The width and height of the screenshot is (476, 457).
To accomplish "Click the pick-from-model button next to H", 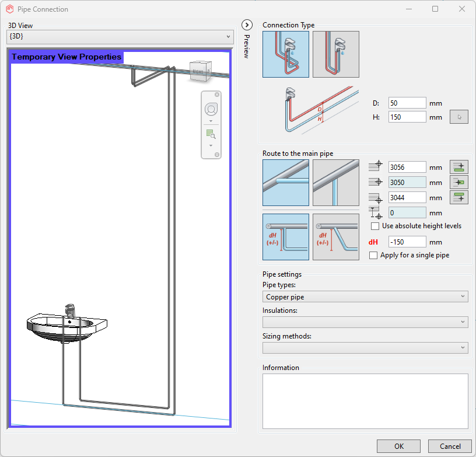I will [x=459, y=117].
